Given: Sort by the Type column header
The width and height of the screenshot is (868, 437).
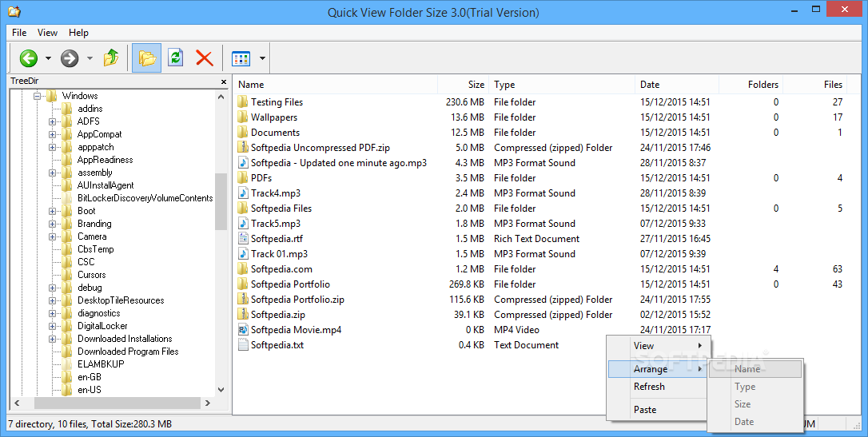Looking at the screenshot, I should click(x=562, y=85).
